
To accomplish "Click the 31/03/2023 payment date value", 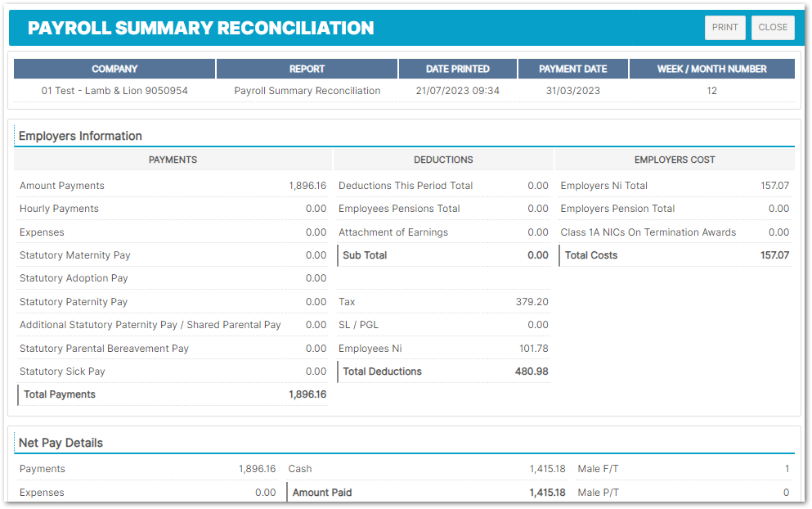I will (572, 91).
